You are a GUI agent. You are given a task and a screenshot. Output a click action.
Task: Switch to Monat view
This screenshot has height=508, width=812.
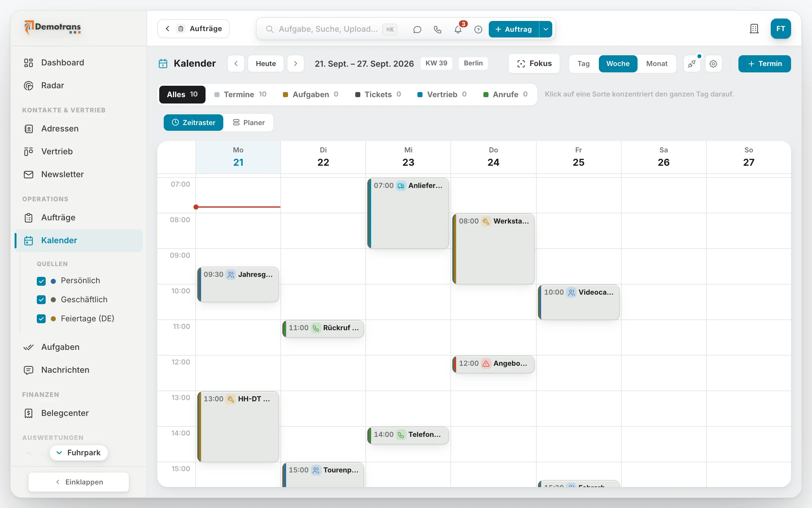657,63
